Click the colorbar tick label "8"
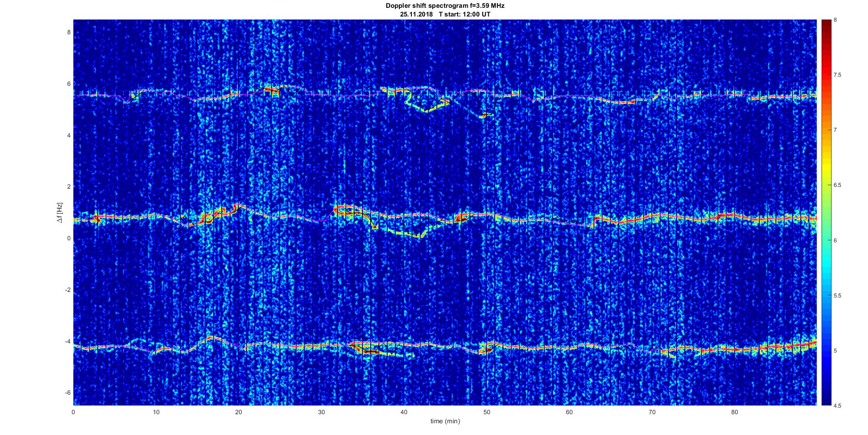The height and width of the screenshot is (435, 868). (835, 20)
